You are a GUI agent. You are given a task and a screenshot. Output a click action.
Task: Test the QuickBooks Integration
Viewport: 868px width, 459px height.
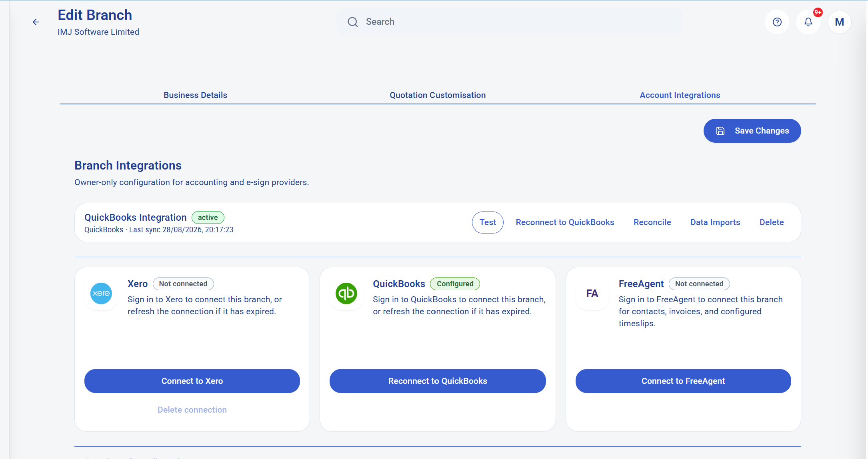click(488, 222)
